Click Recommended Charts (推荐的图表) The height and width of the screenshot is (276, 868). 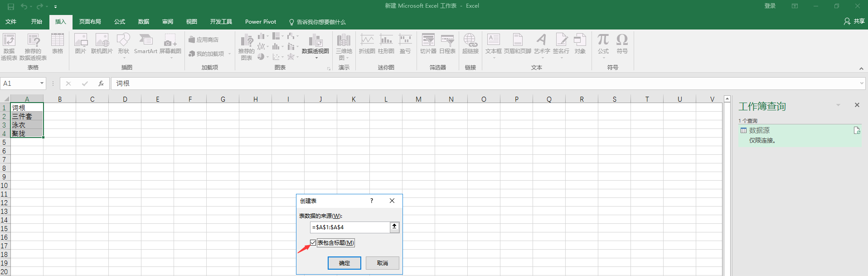(247, 47)
